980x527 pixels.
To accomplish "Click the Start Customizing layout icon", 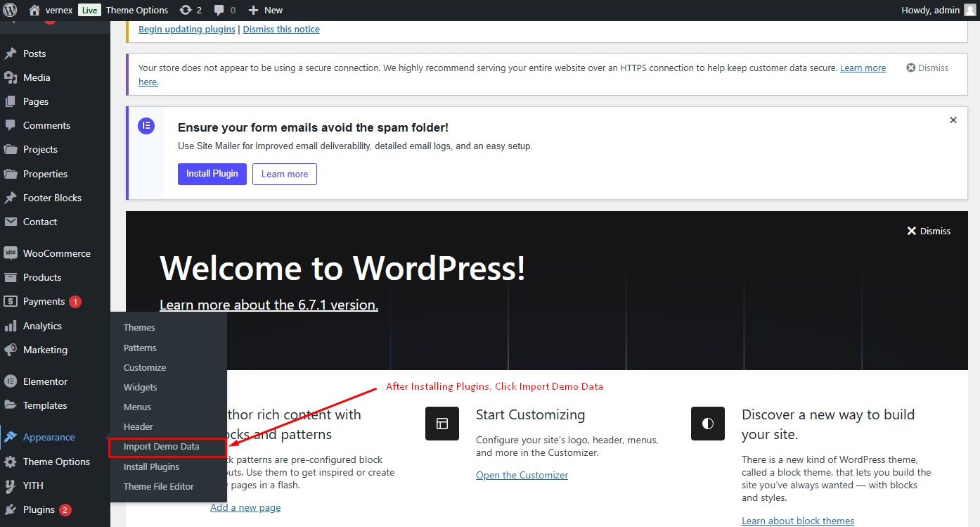I will (x=442, y=424).
